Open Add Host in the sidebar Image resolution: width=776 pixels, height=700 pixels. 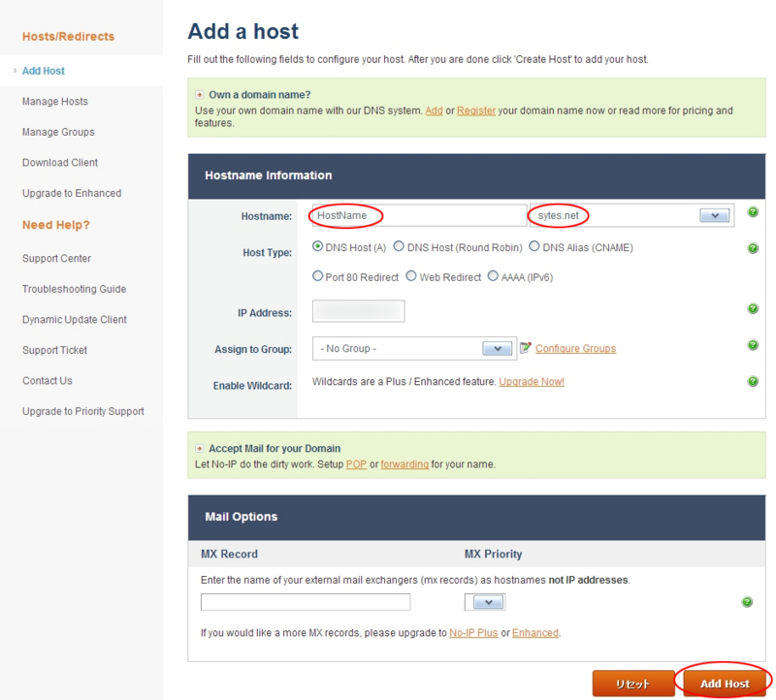pos(44,71)
